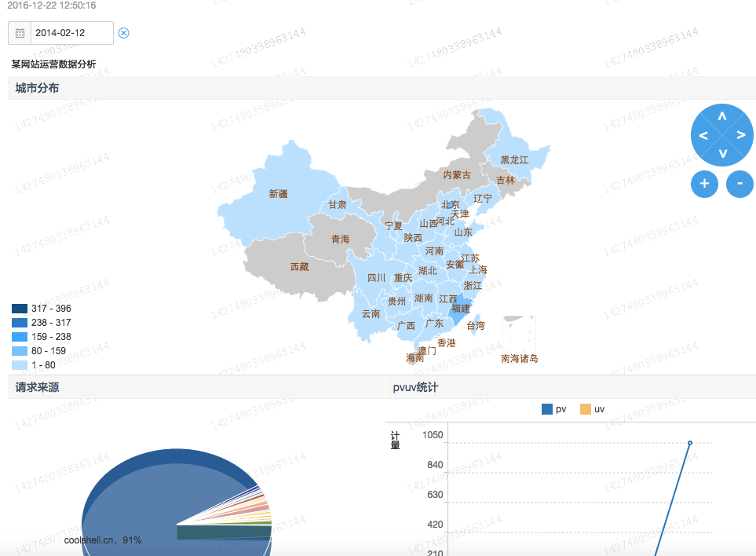Select the 159 - 238 legend swatch
756x556 pixels.
click(20, 337)
